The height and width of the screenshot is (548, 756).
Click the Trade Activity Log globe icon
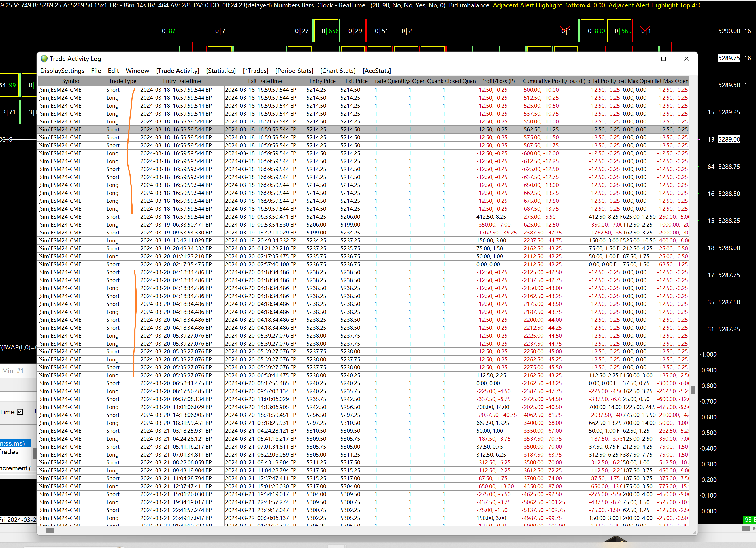click(44, 59)
